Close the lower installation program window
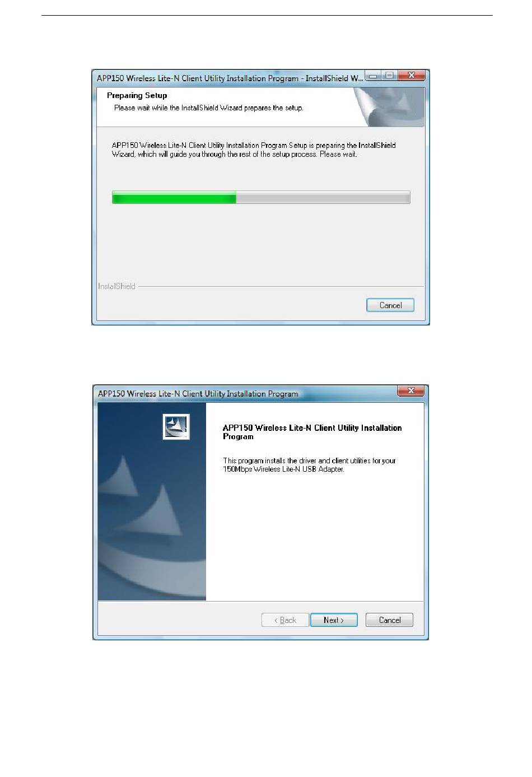This screenshot has width=532, height=777. click(411, 390)
